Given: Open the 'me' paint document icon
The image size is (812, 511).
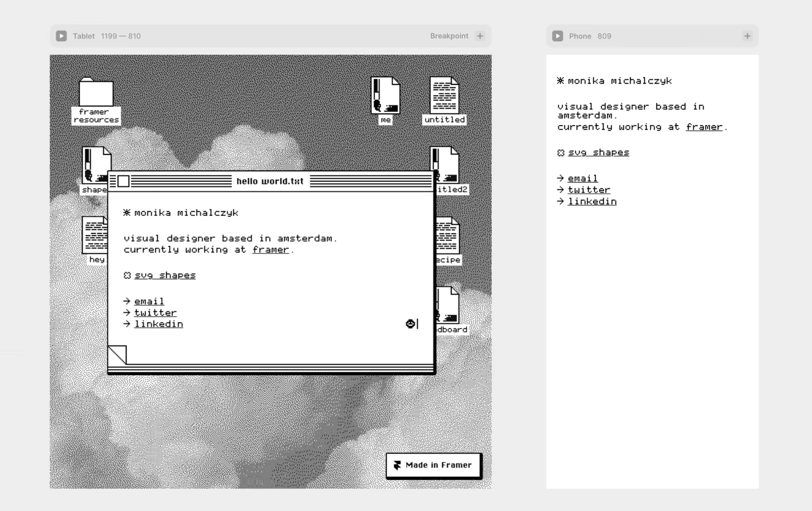Looking at the screenshot, I should coord(385,95).
